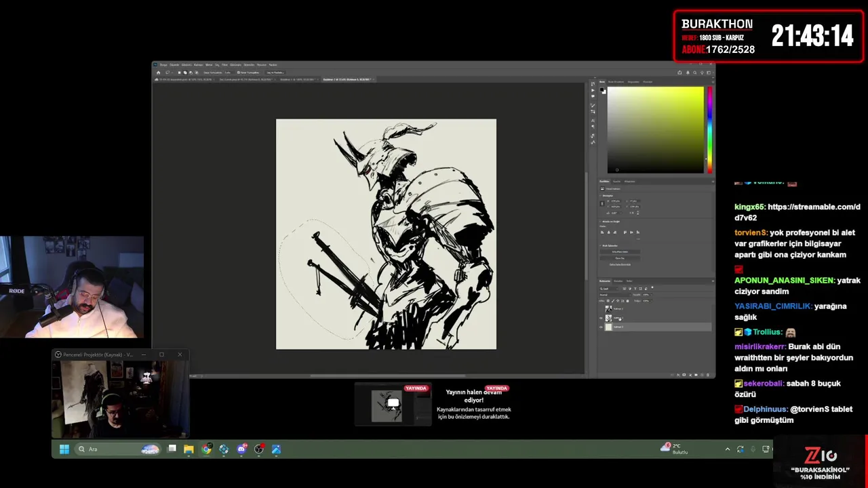Open the lasso tool preset picker arrow
The image size is (868, 488).
point(172,73)
